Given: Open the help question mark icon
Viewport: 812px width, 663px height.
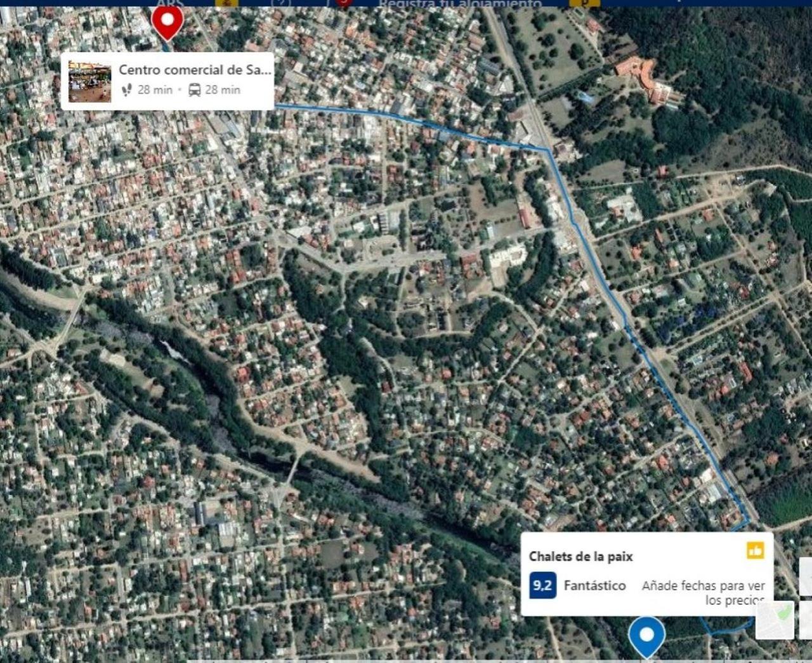Looking at the screenshot, I should (280, 3).
